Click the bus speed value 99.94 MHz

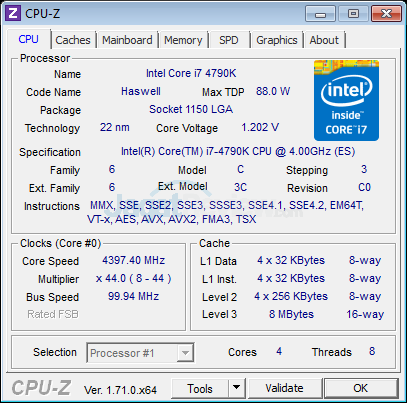pyautogui.click(x=133, y=296)
